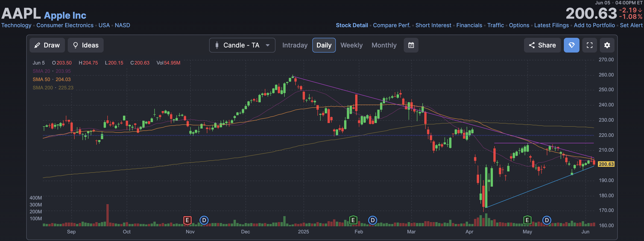Click the Draw pencil icon
Image resolution: width=644 pixels, height=241 pixels.
(x=37, y=45)
